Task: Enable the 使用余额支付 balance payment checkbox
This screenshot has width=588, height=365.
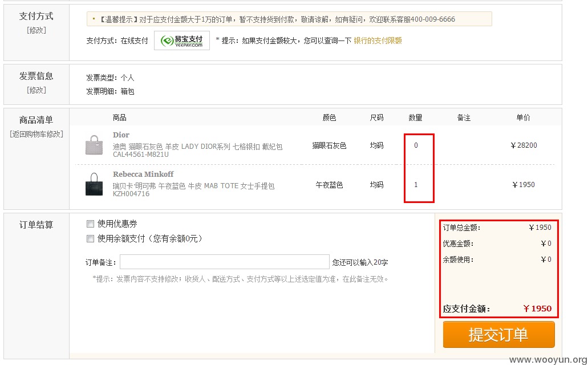Action: (x=90, y=238)
